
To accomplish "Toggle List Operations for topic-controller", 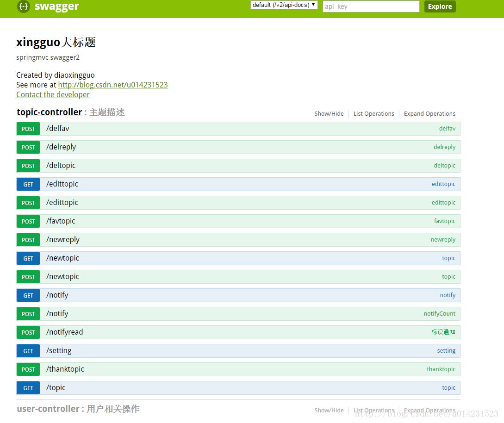I will [x=373, y=113].
